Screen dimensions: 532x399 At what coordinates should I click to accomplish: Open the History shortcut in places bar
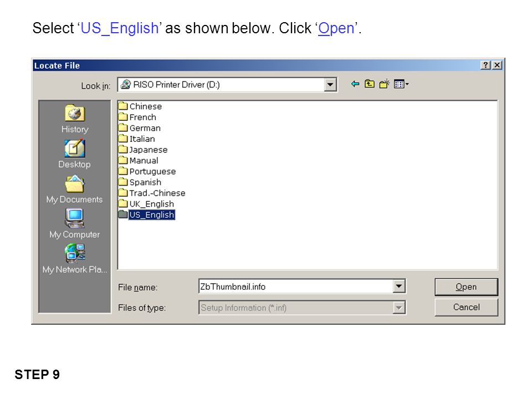point(75,119)
